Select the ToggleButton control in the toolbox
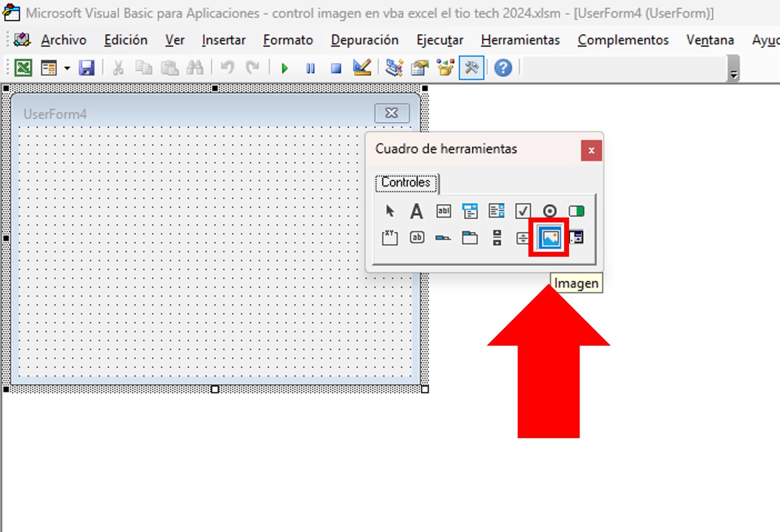Image resolution: width=780 pixels, height=532 pixels. click(576, 212)
